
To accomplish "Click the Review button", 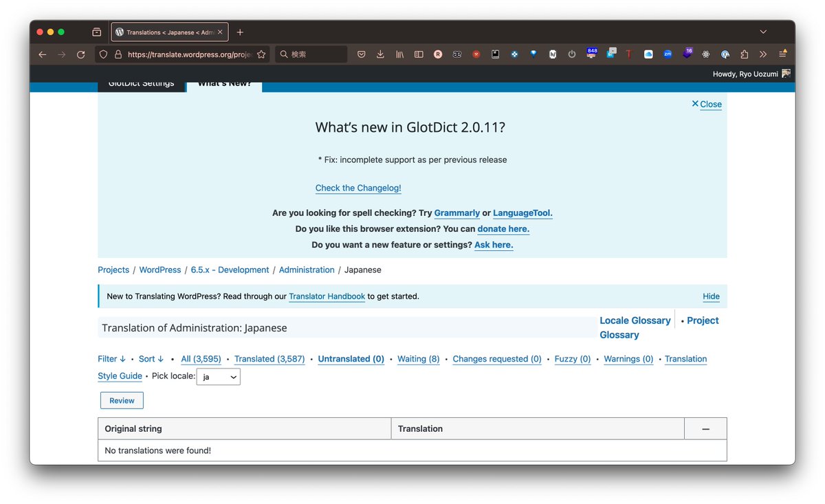I will [x=122, y=401].
